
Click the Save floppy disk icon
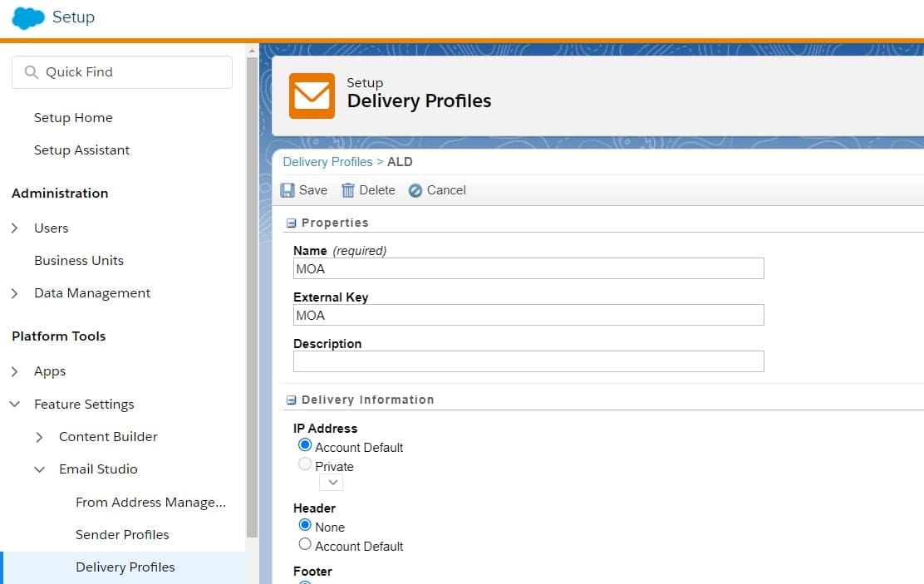click(288, 190)
